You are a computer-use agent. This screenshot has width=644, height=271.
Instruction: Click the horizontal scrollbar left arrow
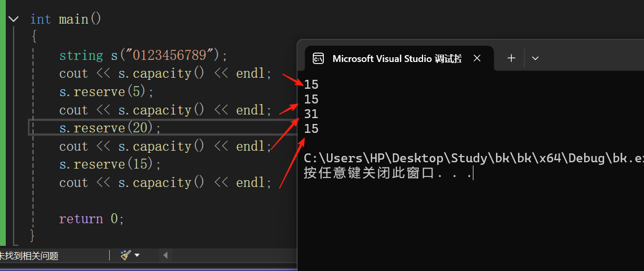point(165,256)
